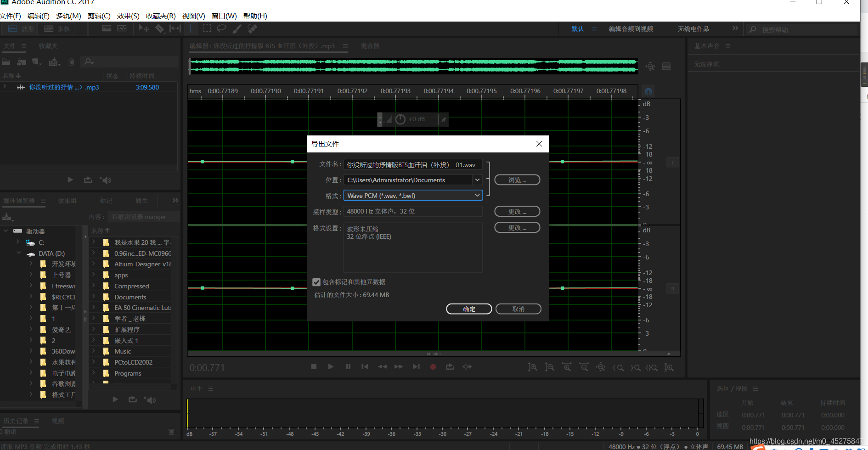Screen dimensions: 868x450
Task: Confirm export with 确定 button
Action: coord(469,309)
